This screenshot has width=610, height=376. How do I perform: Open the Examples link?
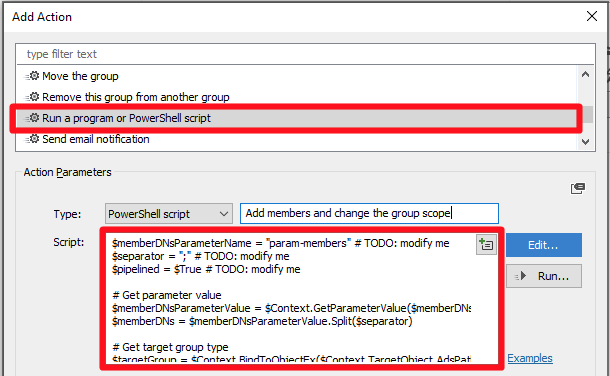(530, 358)
